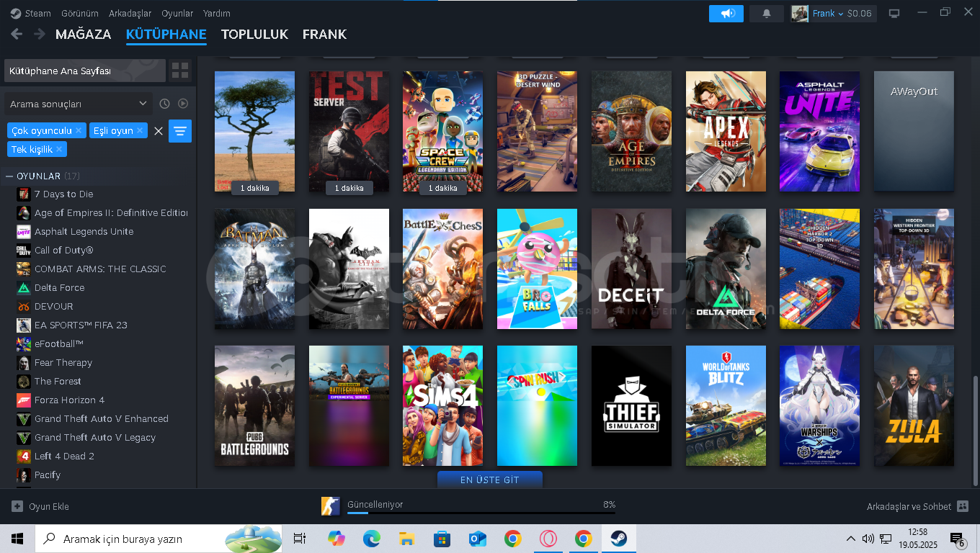Click the Forza Horizon 4 sidebar icon
This screenshot has height=553, width=980.
pyautogui.click(x=24, y=400)
